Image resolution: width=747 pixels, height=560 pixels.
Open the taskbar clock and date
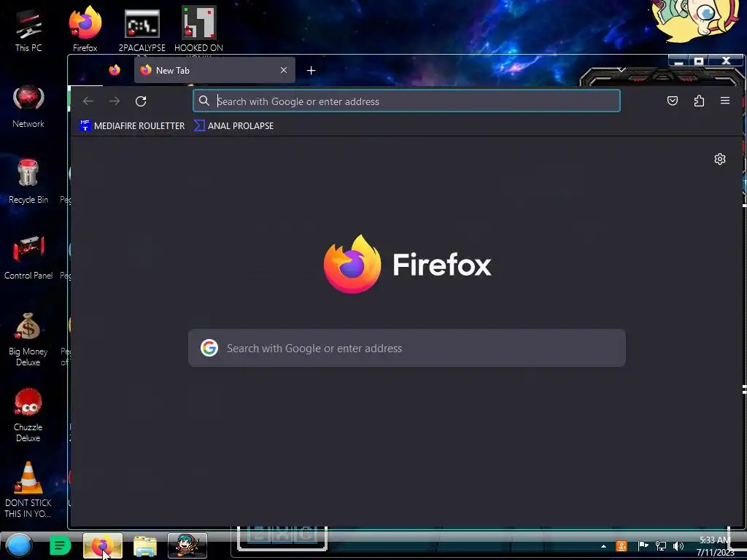[715, 546]
